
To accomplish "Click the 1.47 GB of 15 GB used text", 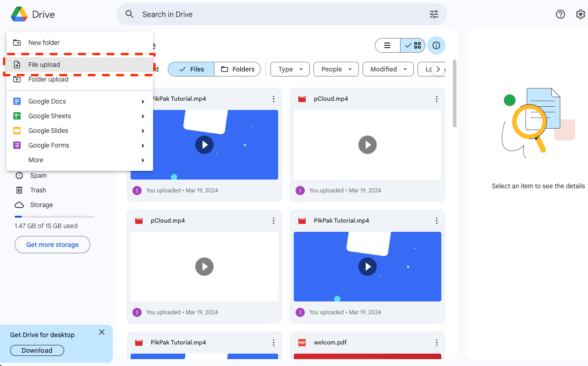I will click(x=46, y=226).
